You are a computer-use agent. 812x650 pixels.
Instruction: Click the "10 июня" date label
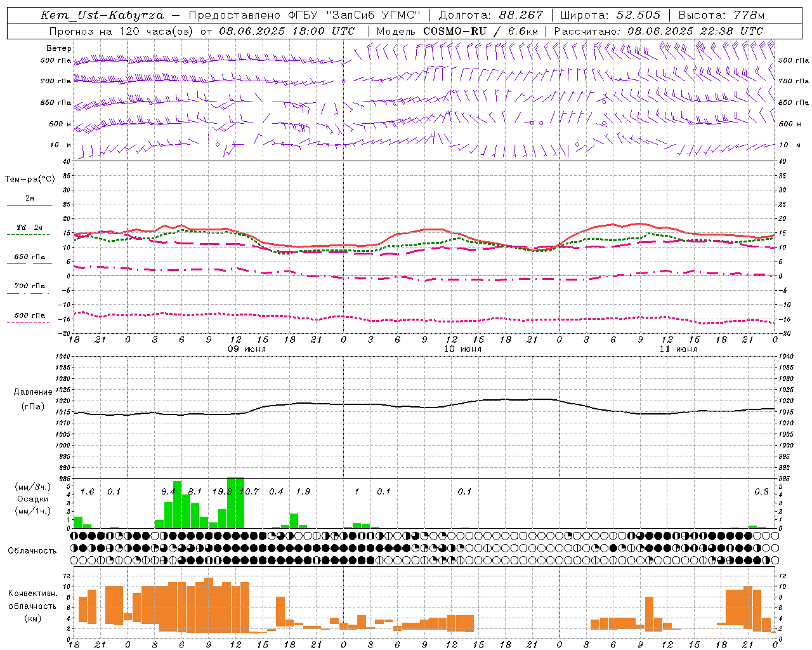[462, 349]
